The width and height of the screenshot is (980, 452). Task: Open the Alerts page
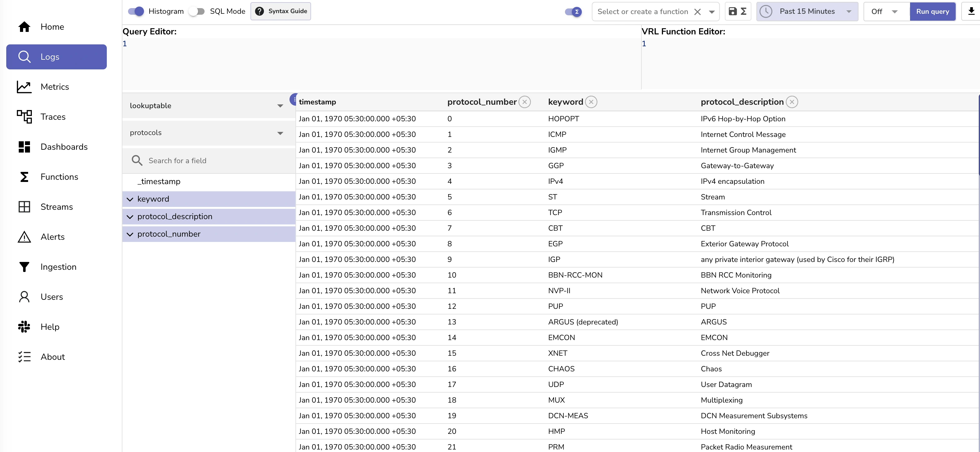[52, 237]
